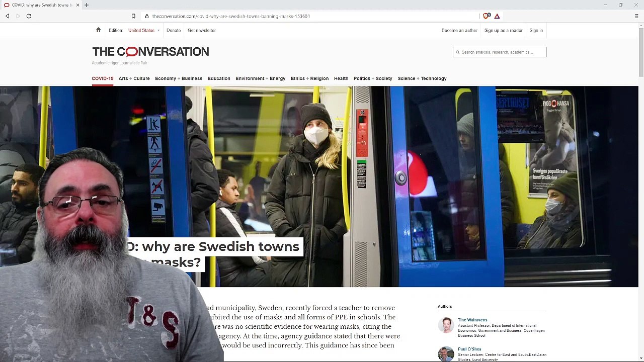Open the Brave Shields lion icon
Image resolution: width=644 pixels, height=362 pixels.
click(486, 16)
